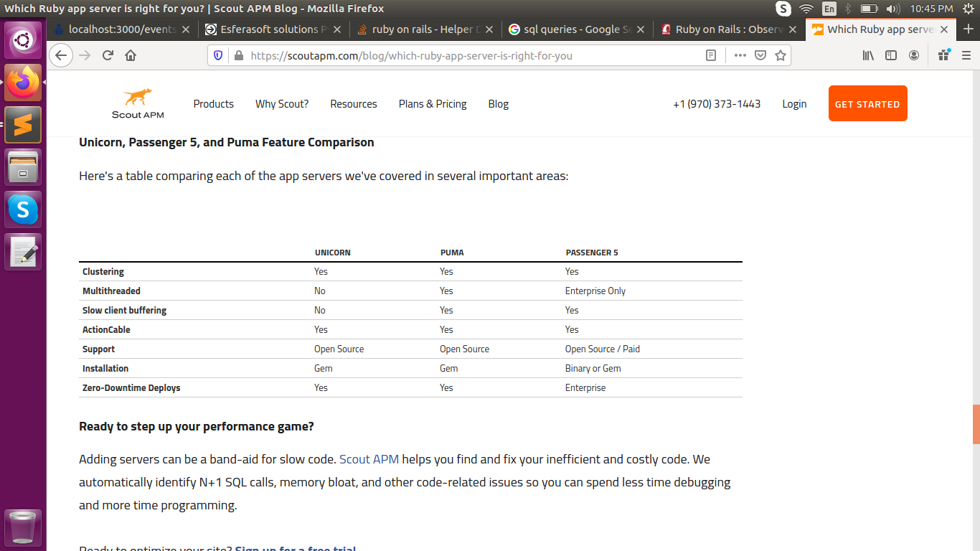Expand the page actions three-dot menu
The image size is (980, 551).
(740, 55)
